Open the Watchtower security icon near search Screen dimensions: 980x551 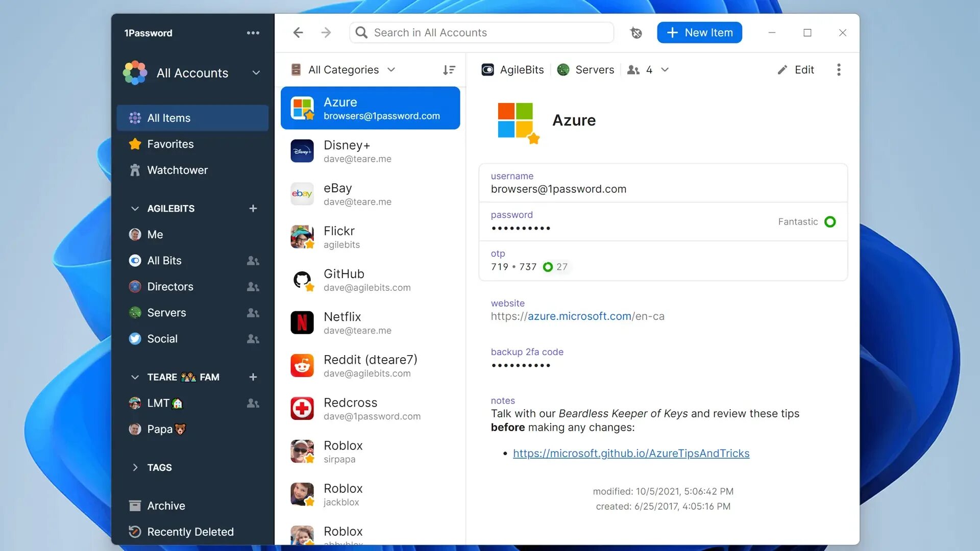coord(636,33)
